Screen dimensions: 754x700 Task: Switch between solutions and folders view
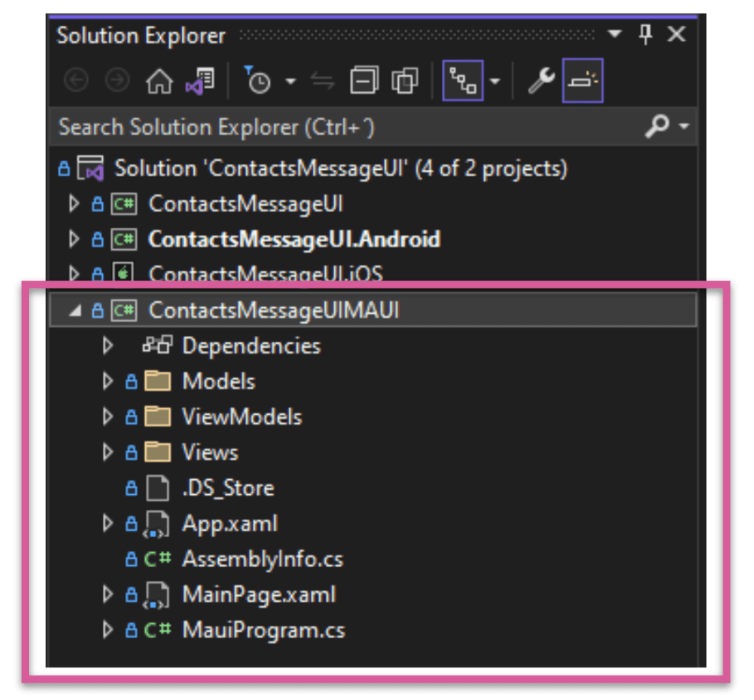(200, 81)
